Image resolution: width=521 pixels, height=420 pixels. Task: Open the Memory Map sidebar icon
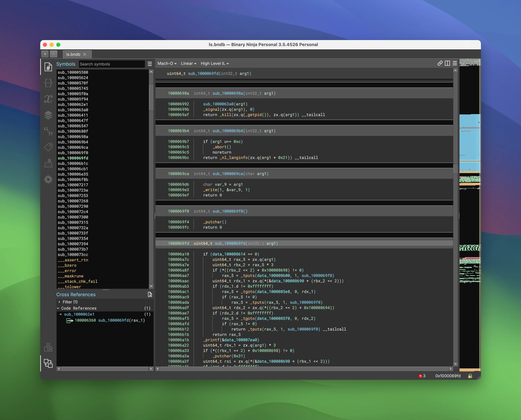48,163
